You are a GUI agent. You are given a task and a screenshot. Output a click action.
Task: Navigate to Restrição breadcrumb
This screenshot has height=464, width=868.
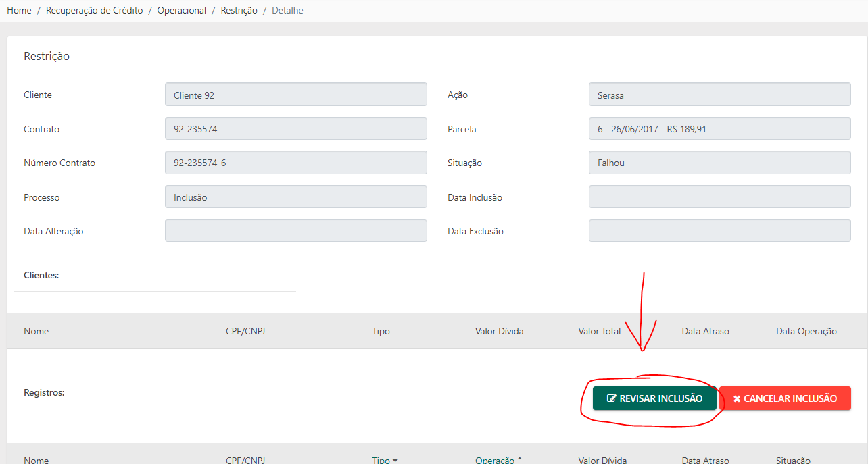click(x=239, y=11)
